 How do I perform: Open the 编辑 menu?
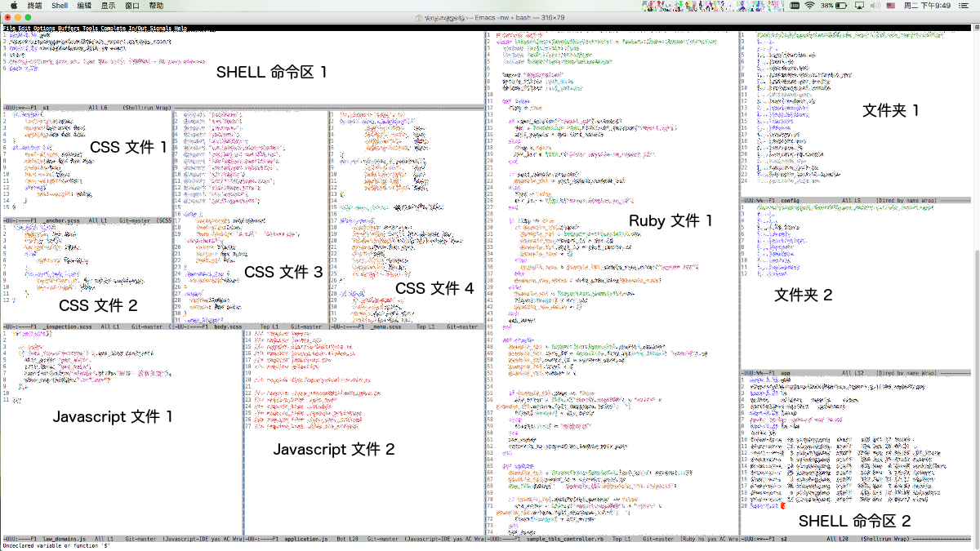coord(84,5)
